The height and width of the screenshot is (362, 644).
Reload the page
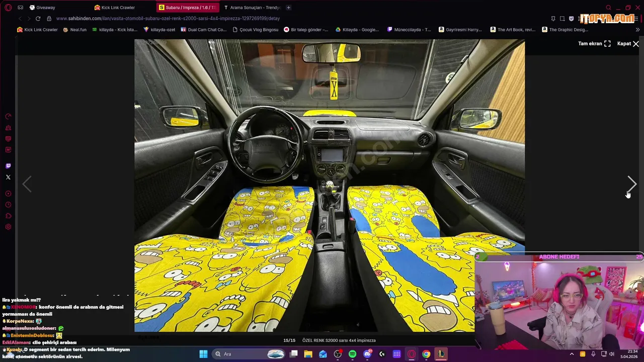click(x=38, y=19)
